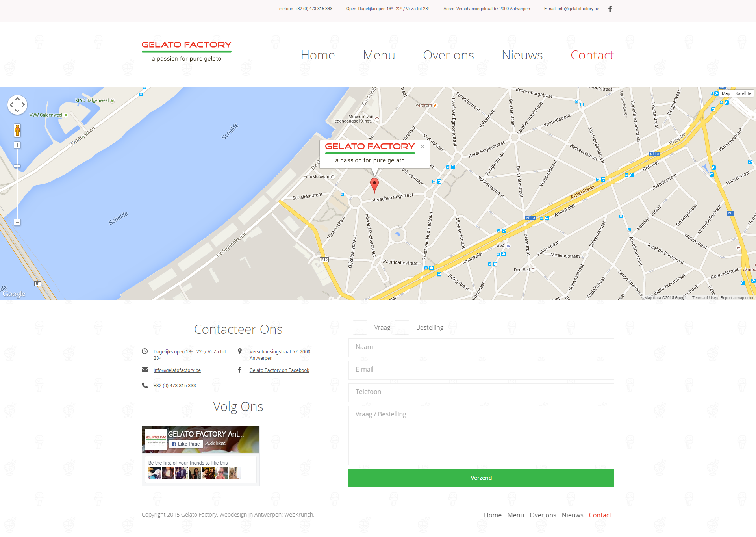Click the FotoMuseum map marker

(x=333, y=177)
